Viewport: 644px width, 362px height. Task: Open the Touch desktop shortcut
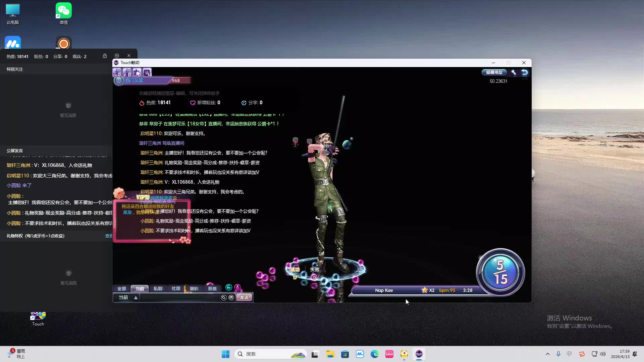[38, 319]
